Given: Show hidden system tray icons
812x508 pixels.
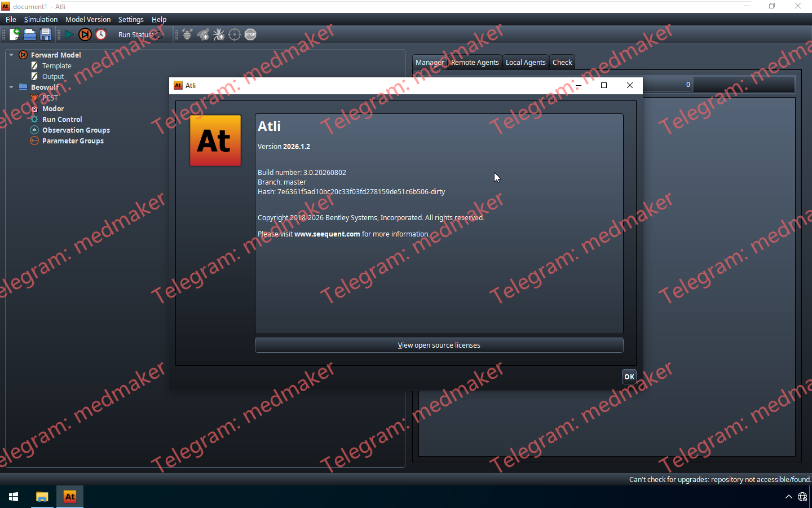Looking at the screenshot, I should tap(788, 497).
